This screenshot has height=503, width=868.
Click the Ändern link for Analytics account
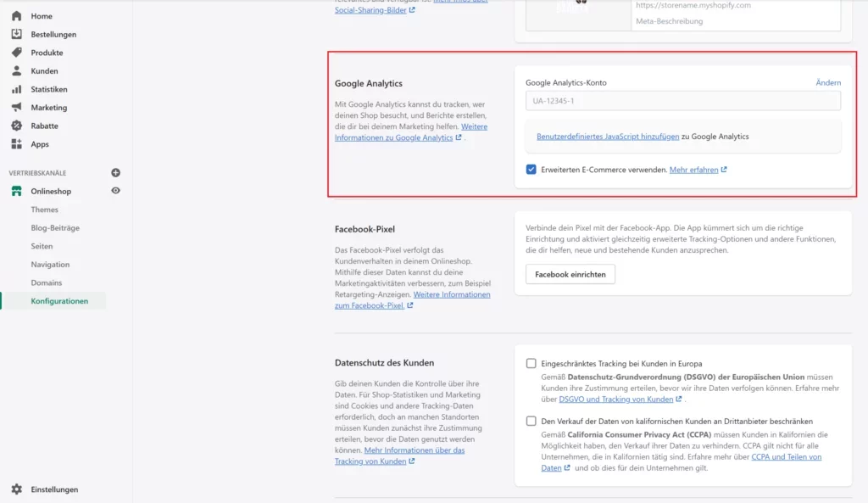pos(828,82)
